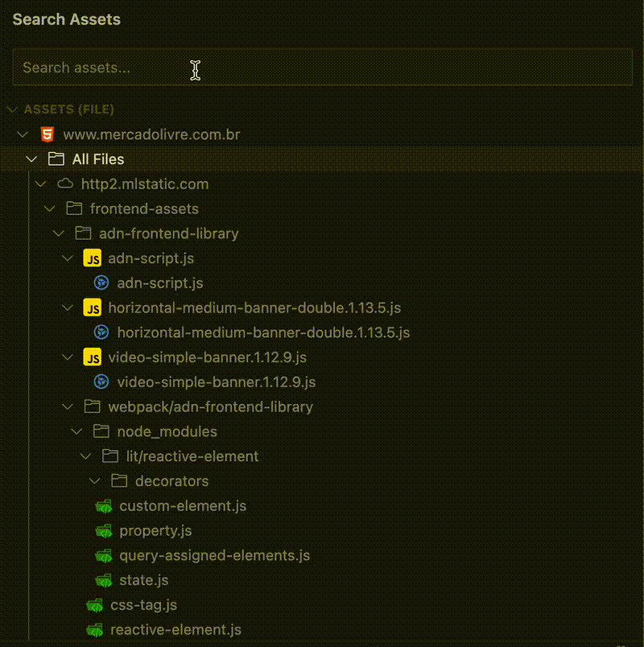This screenshot has width=644, height=647.
Task: Click the green icon of state.js
Action: pos(104,580)
